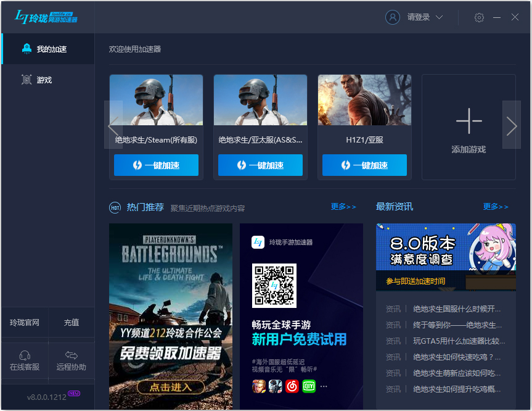Image resolution: width=532 pixels, height=411 pixels.
Task: Open H1Z1/亚服 game thumbnail
Action: coord(364,100)
